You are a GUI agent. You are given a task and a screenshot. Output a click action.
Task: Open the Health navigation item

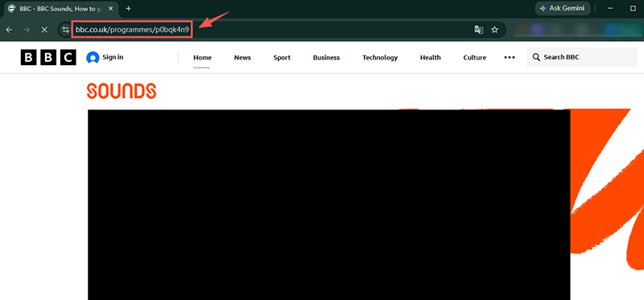pyautogui.click(x=431, y=57)
